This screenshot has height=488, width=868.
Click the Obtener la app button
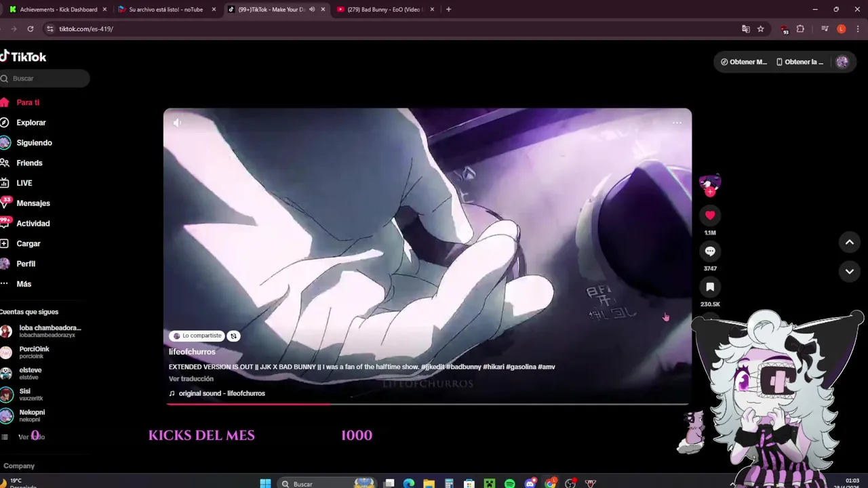(800, 62)
